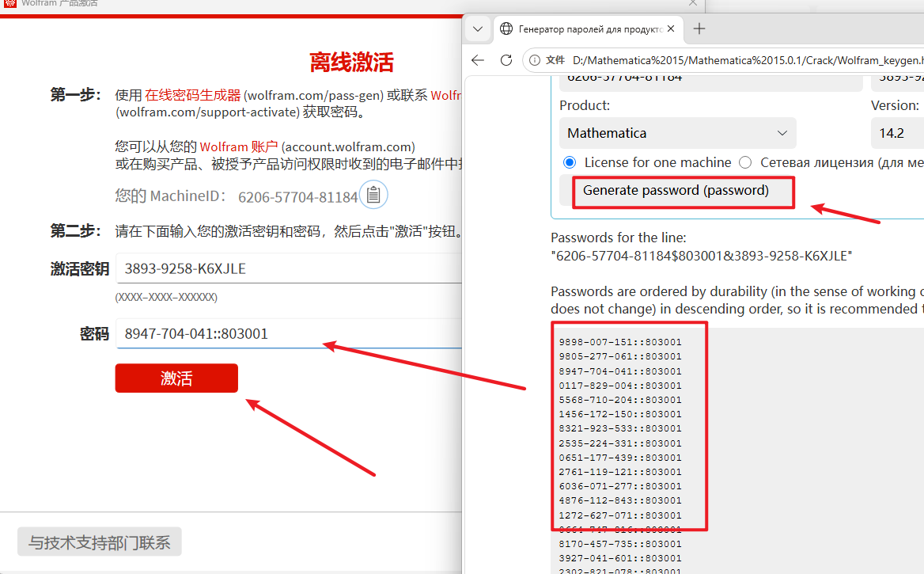Viewport: 924px width, 574px height.
Task: Click the Passwords for the line string
Action: (x=701, y=256)
